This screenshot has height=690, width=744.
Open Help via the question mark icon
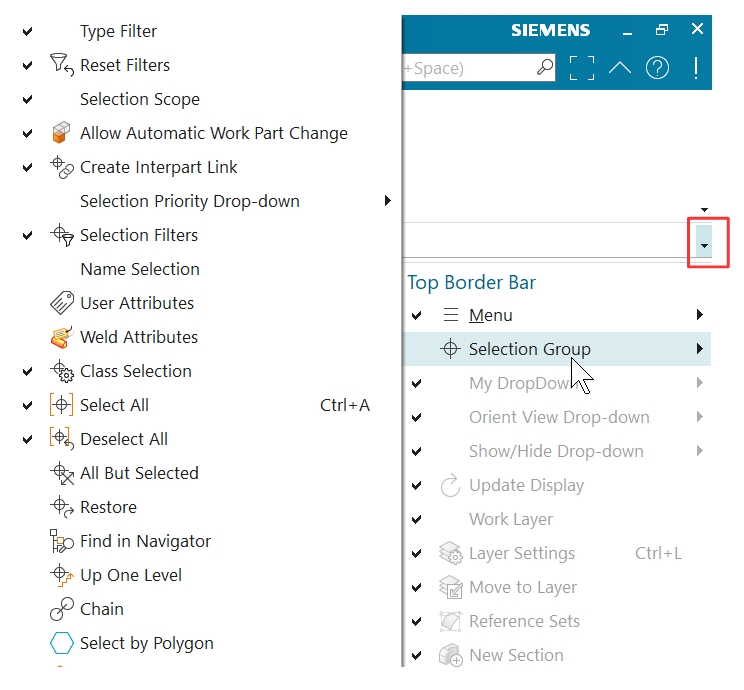(x=657, y=68)
